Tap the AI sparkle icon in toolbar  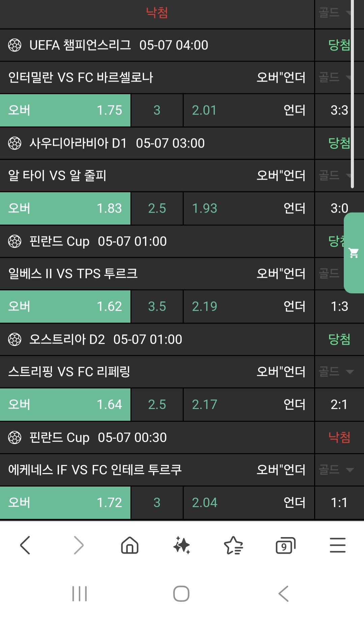tap(182, 545)
